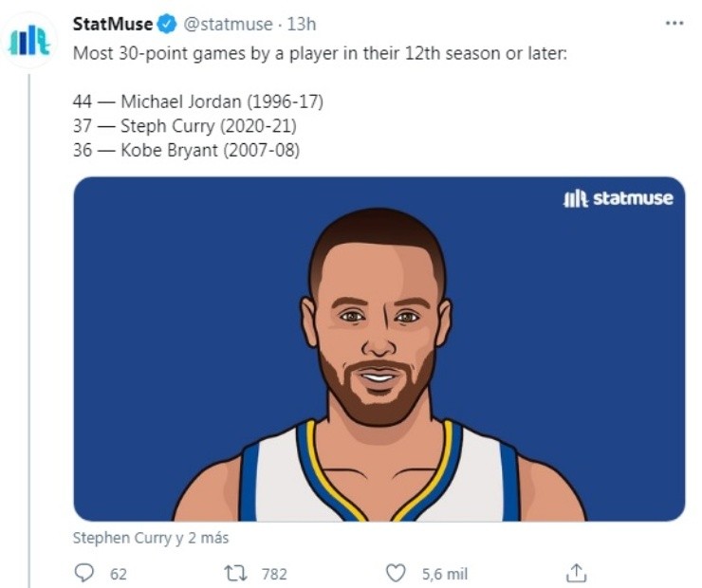Click the "Most 30-point games" tweet text
Viewport: 702px width, 588px height.
320,52
